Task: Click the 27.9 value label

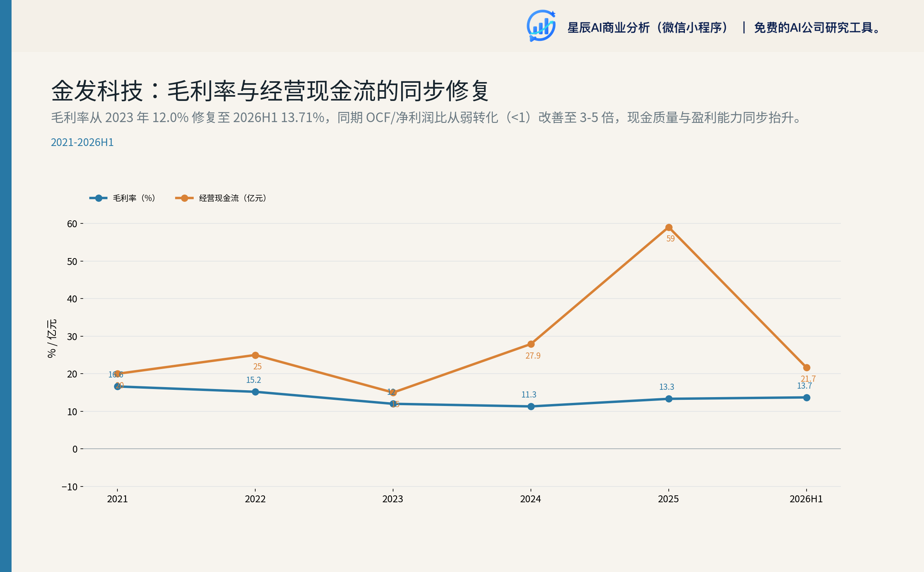Action: click(533, 356)
